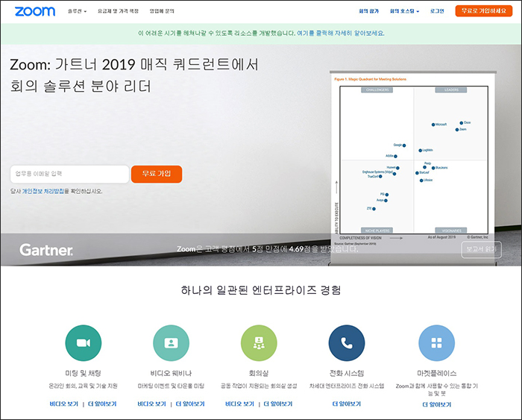Click the 비디오 웨비나 heading

click(x=171, y=373)
